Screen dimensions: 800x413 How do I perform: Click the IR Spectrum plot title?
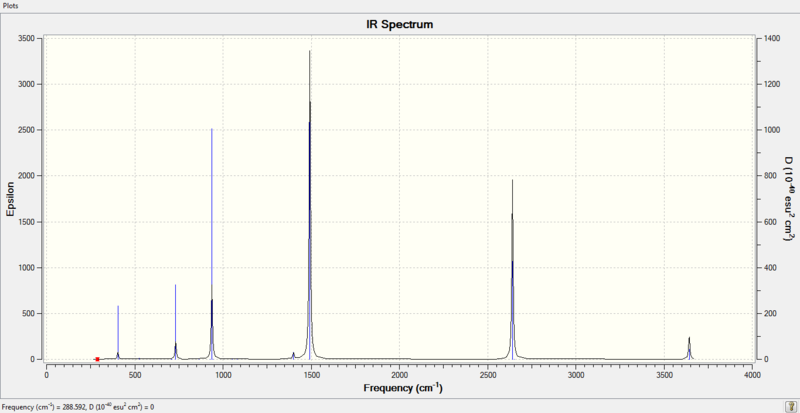point(399,24)
